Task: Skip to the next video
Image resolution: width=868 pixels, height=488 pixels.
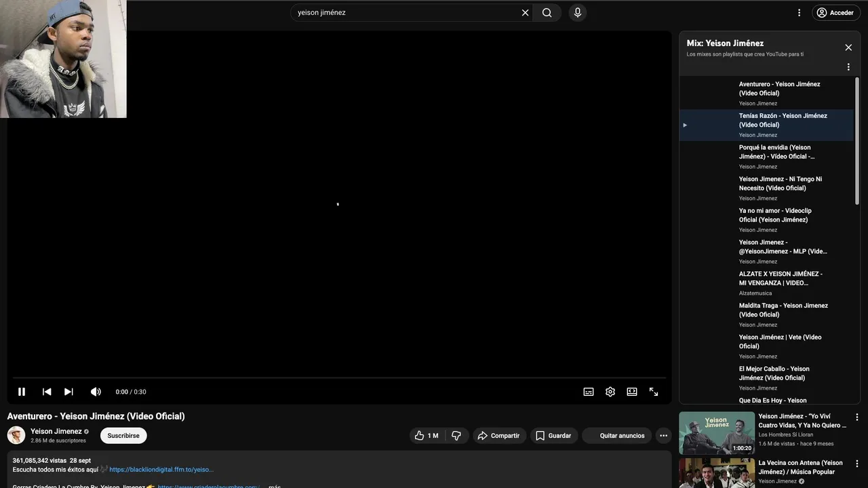Action: (x=68, y=392)
